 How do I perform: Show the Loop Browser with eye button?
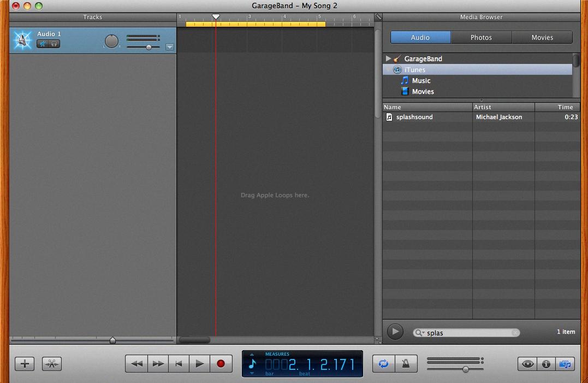527,364
